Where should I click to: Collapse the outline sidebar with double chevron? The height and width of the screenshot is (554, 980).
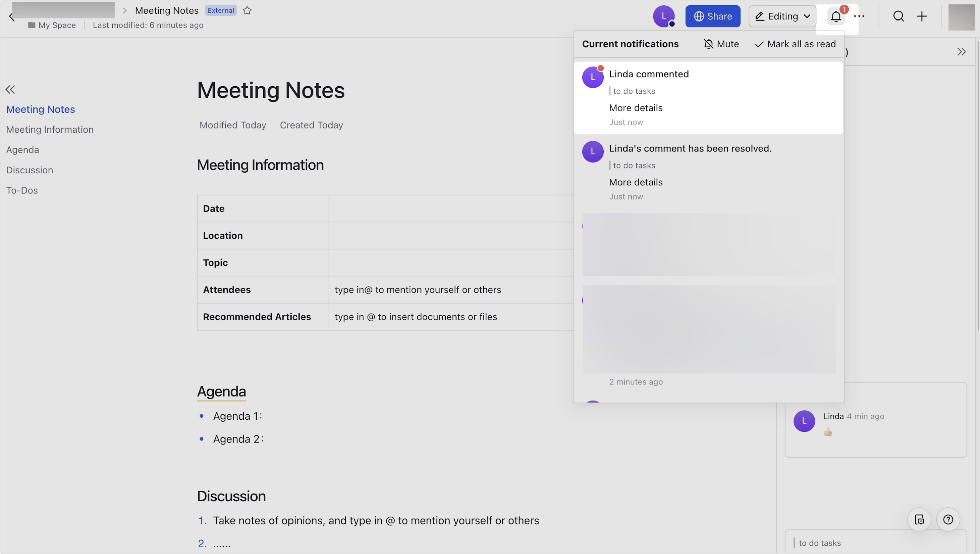point(10,89)
